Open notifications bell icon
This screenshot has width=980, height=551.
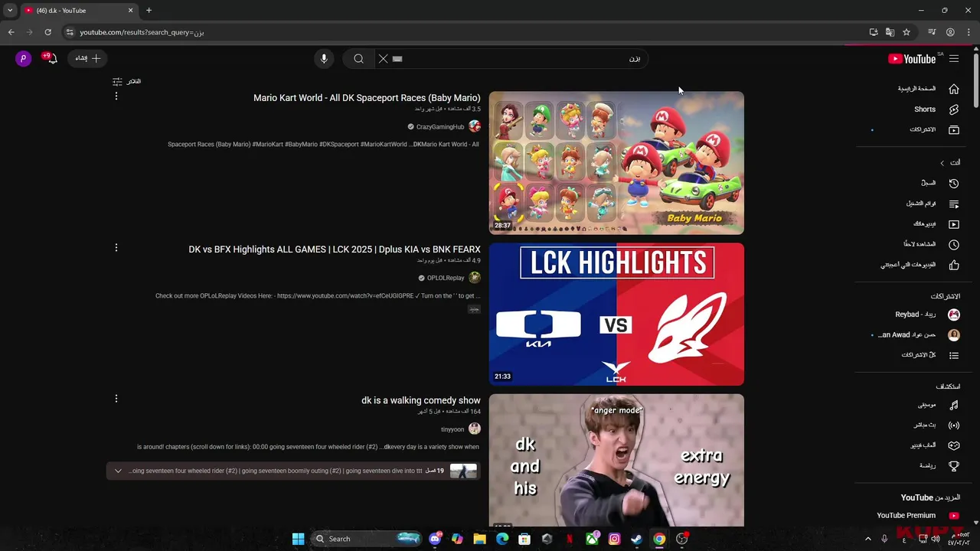(x=52, y=59)
